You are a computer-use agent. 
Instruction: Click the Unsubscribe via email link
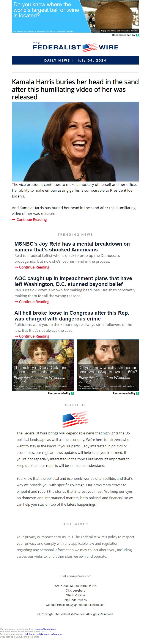(27, 637)
